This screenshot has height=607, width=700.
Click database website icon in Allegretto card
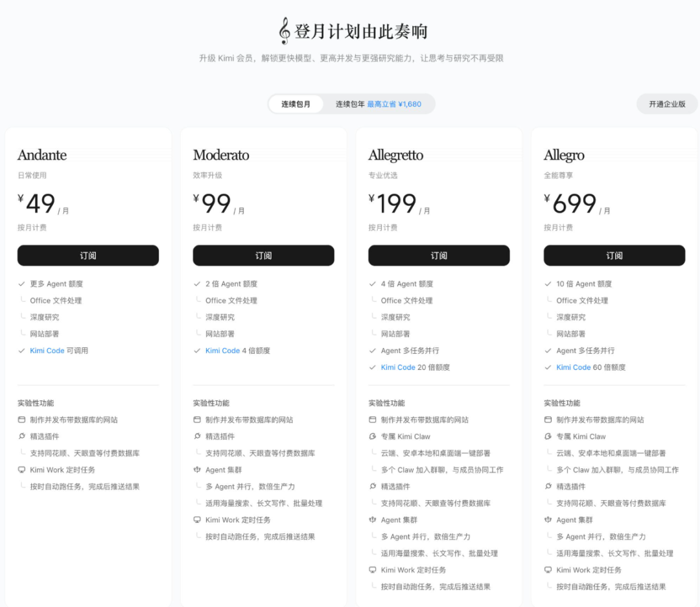[372, 420]
